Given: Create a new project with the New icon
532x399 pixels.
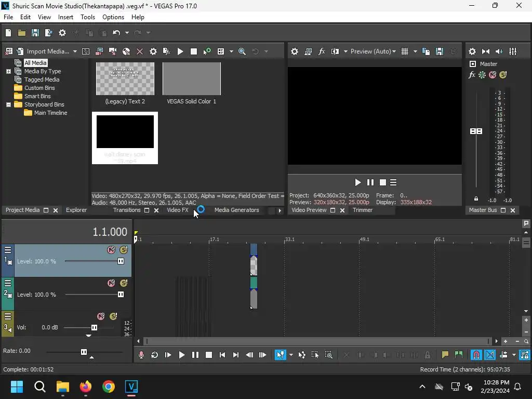Looking at the screenshot, I should (x=8, y=33).
